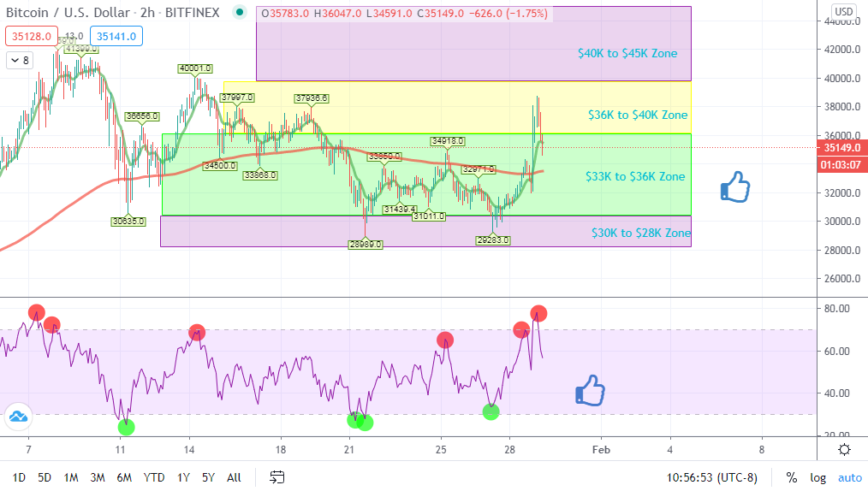Select the 1M time range

tap(71, 477)
